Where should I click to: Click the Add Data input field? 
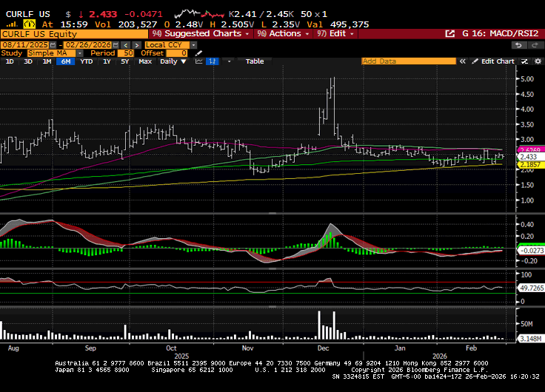coord(409,61)
